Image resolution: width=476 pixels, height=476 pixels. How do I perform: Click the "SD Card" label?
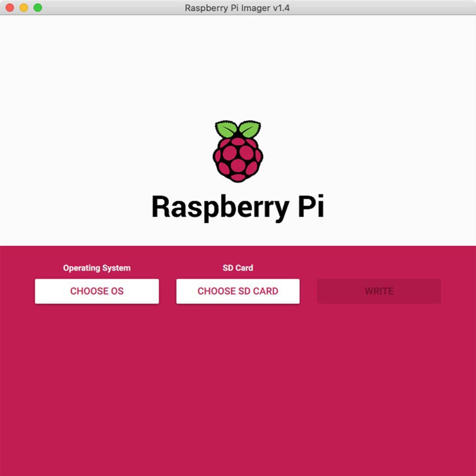[x=238, y=268]
